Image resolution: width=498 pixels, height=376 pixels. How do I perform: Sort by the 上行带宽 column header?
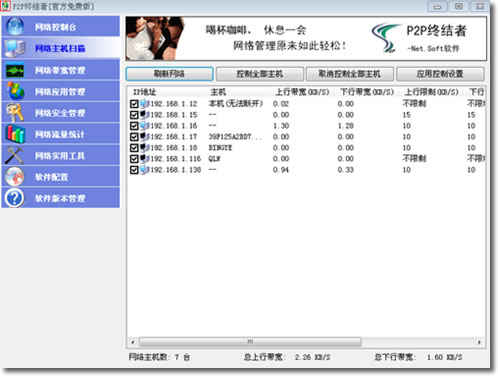(x=302, y=92)
